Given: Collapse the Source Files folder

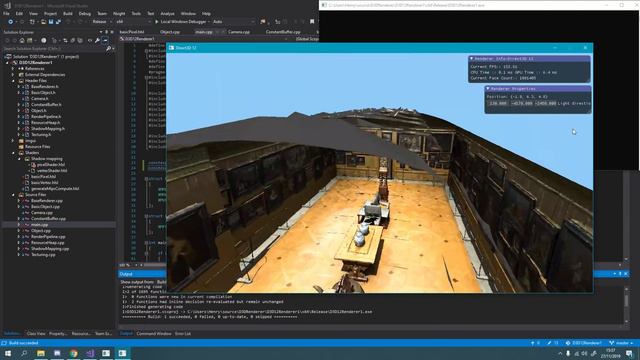Looking at the screenshot, I should tap(13, 195).
